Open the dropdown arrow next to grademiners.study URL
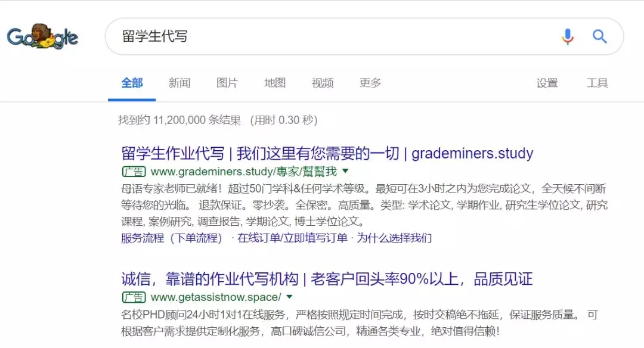This screenshot has height=348, width=644. pos(346,172)
